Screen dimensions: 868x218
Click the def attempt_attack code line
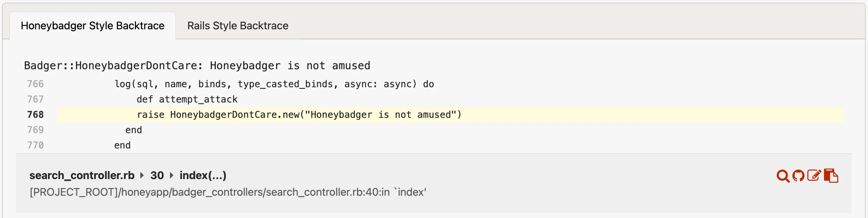pyautogui.click(x=187, y=99)
